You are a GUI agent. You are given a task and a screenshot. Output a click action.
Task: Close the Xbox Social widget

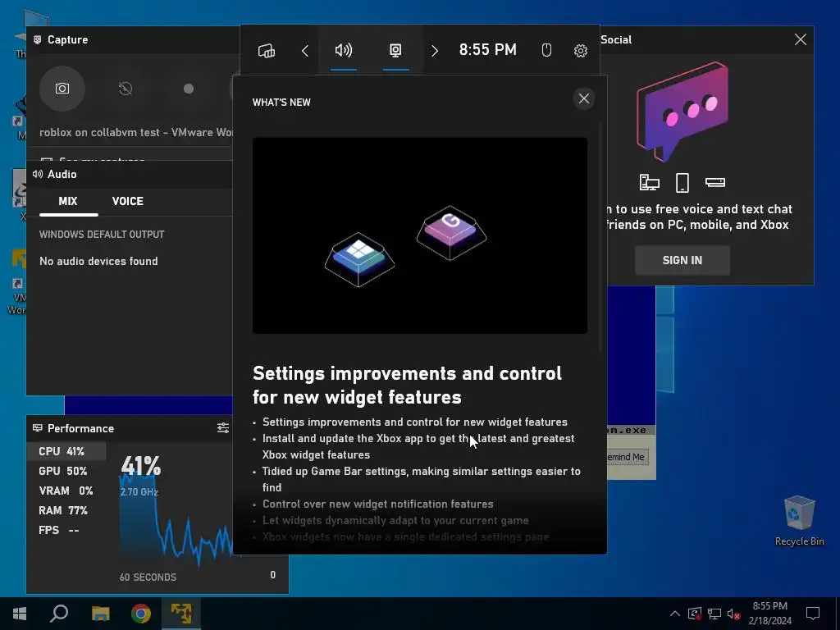click(801, 39)
